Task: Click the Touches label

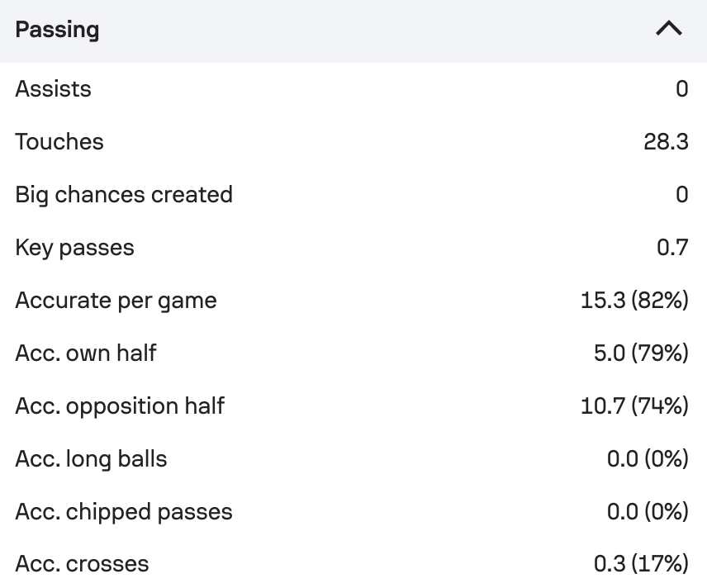Action: [59, 141]
